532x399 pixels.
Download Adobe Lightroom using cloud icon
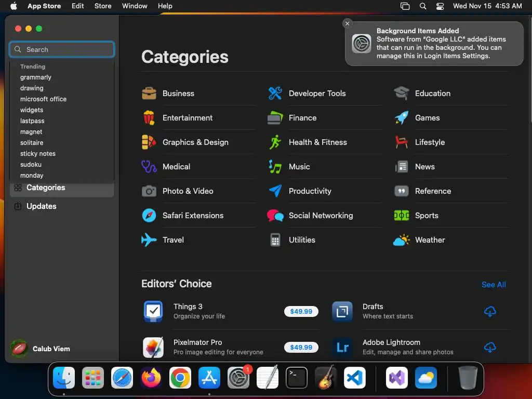coord(490,348)
